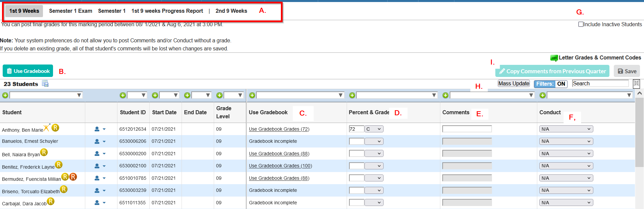This screenshot has width=644, height=209.
Task: Click Use Gradebook Grades (72) link
Action: point(279,129)
